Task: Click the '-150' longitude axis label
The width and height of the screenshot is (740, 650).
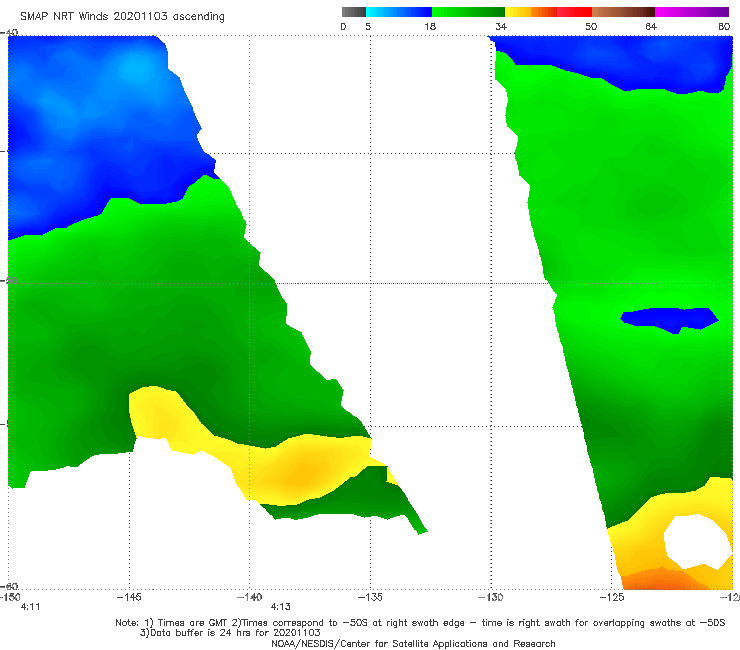Action: click(x=10, y=597)
